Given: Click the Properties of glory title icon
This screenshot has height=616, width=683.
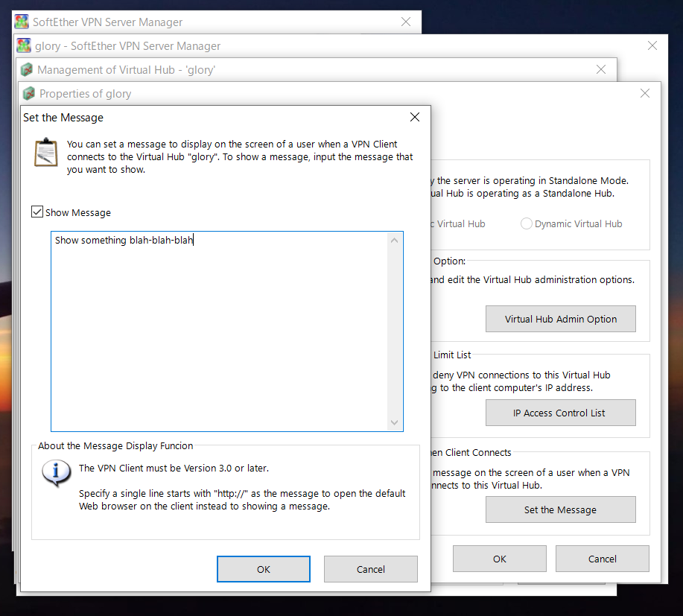Looking at the screenshot, I should click(29, 93).
